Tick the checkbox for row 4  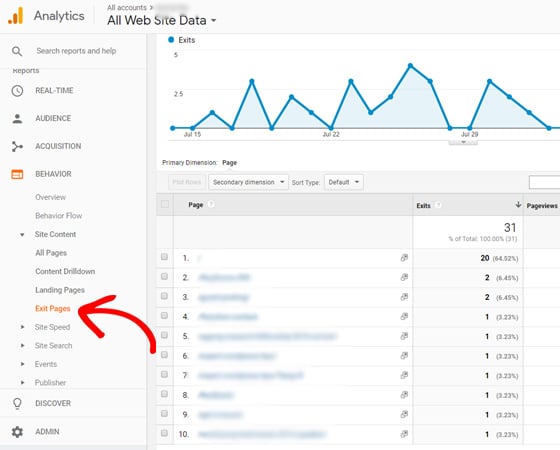point(164,316)
